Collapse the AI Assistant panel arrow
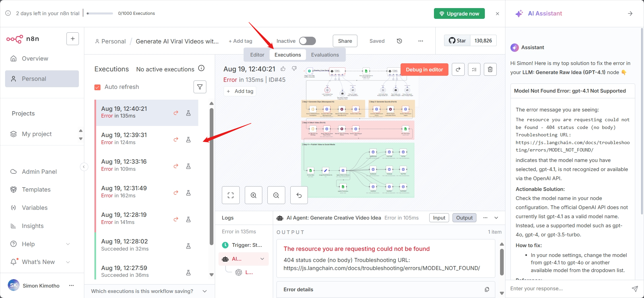Image resolution: width=644 pixels, height=298 pixels. [x=630, y=13]
